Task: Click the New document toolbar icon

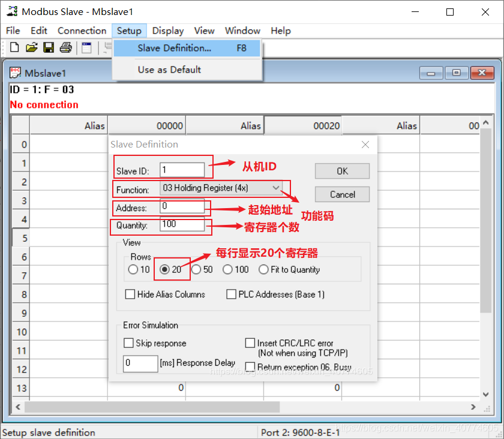Action: coord(14,47)
